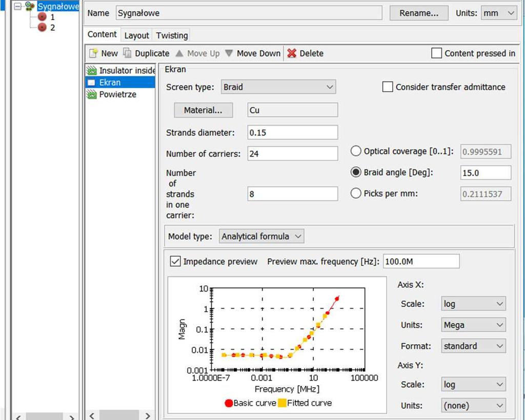Click the New label in the content toolbar

pyautogui.click(x=110, y=53)
